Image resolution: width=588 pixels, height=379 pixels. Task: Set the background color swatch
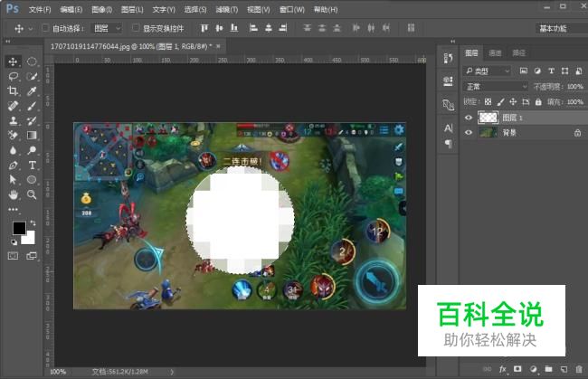[30, 239]
